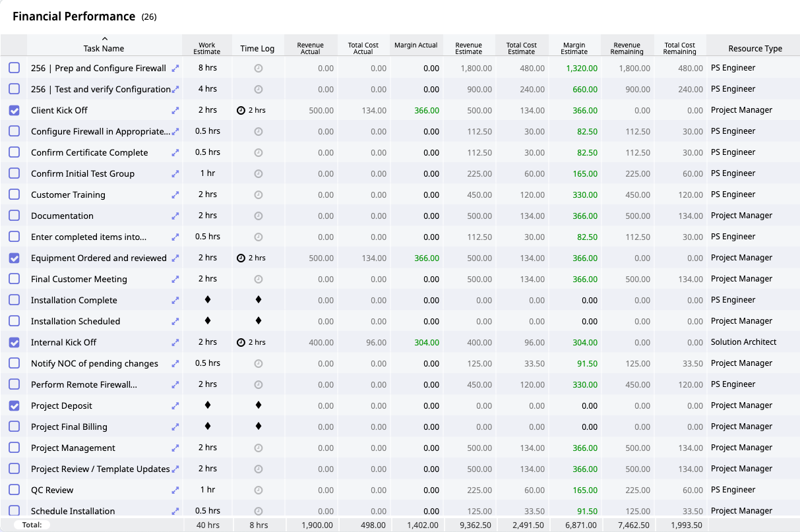Click milestone diamond in Time Log for Installation Scheduled
The image size is (800, 532).
tap(259, 320)
